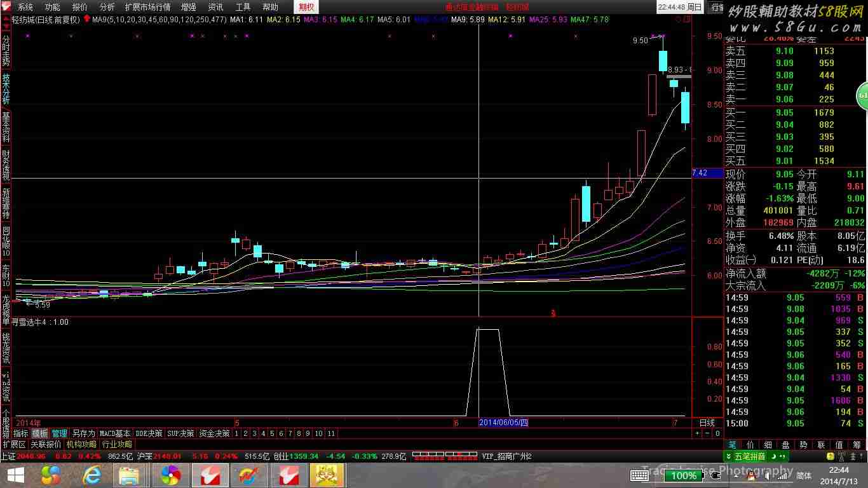868x488 pixels.
Task: Click the 2014/06/05 date marker on timeline
Action: pos(503,423)
